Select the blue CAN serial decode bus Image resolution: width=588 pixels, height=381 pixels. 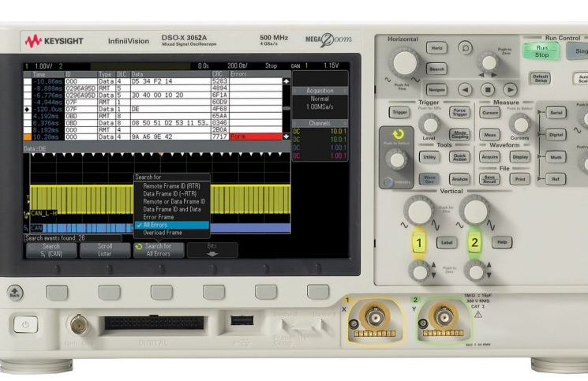pos(160,228)
